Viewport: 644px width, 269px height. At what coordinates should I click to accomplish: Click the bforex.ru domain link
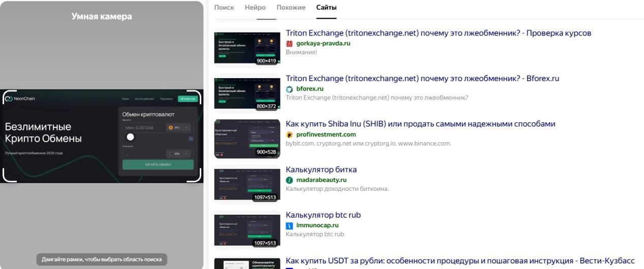pyautogui.click(x=310, y=89)
